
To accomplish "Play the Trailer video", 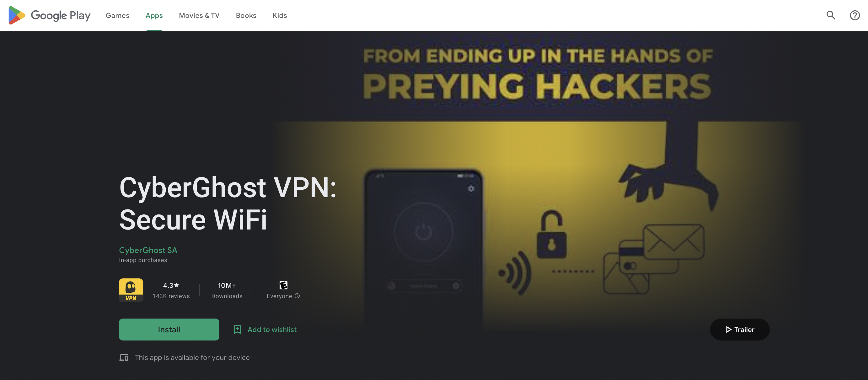I will pos(740,330).
